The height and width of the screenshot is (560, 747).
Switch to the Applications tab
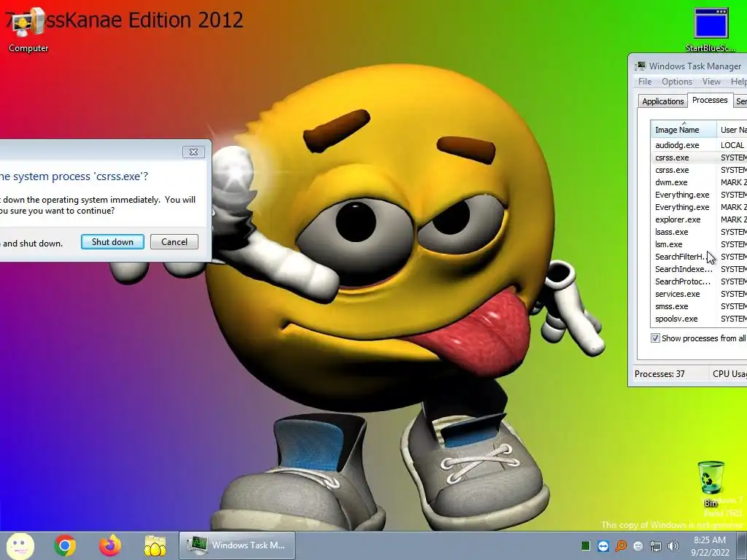pyautogui.click(x=662, y=101)
